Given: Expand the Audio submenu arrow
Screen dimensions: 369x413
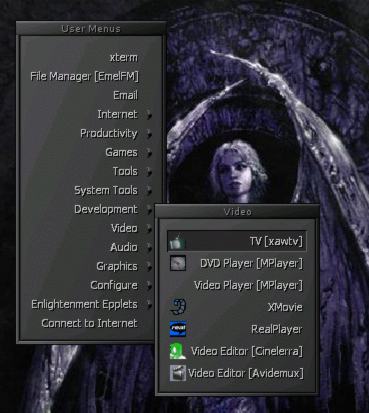Looking at the screenshot, I should [149, 248].
